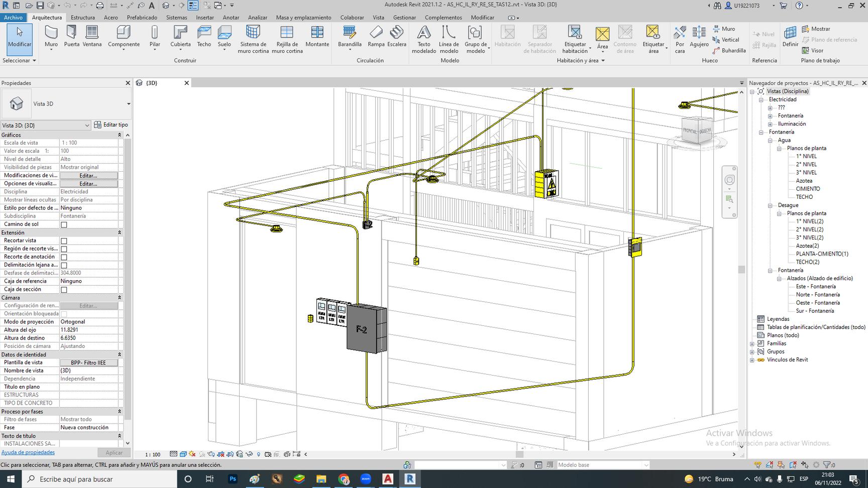Screen dimensions: 868x488
Task: Switch to the Sistemas ribbon tab
Action: coord(176,17)
